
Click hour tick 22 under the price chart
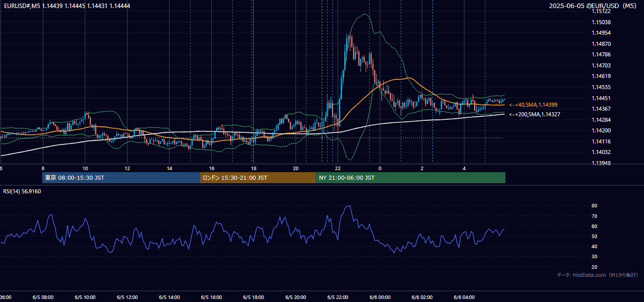(338, 169)
